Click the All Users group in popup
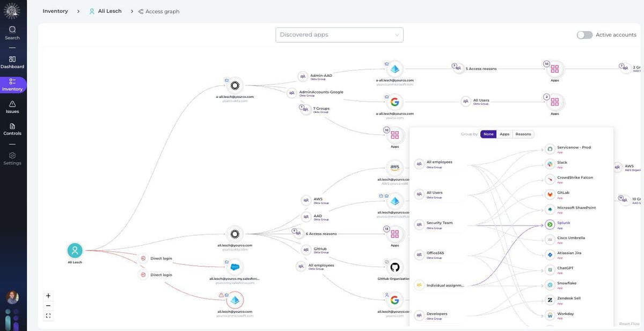 429,194
